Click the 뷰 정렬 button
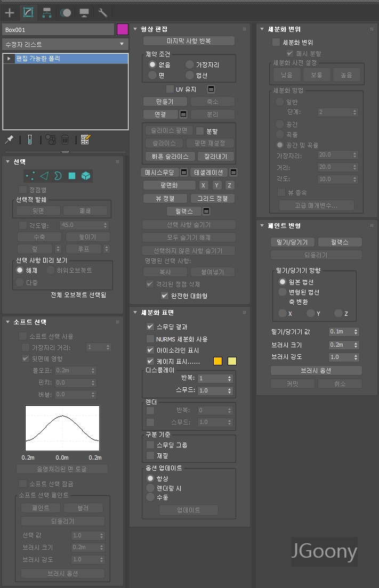This screenshot has width=379, height=588. (165, 198)
